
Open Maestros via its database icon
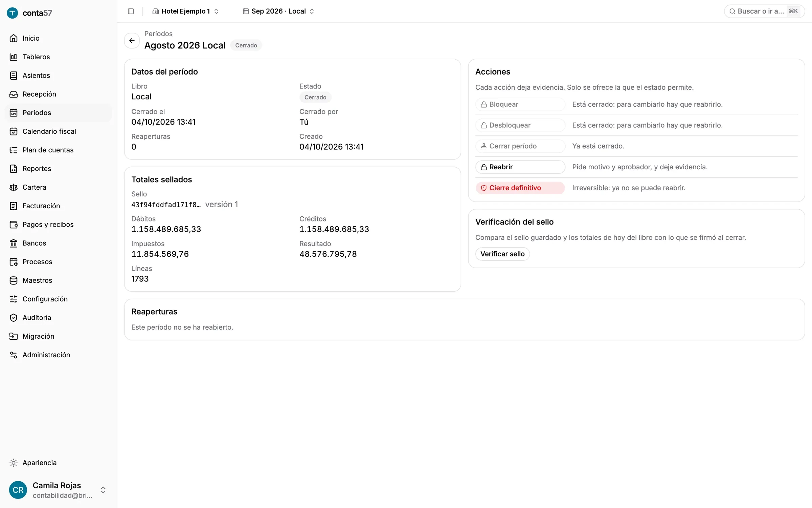(14, 280)
